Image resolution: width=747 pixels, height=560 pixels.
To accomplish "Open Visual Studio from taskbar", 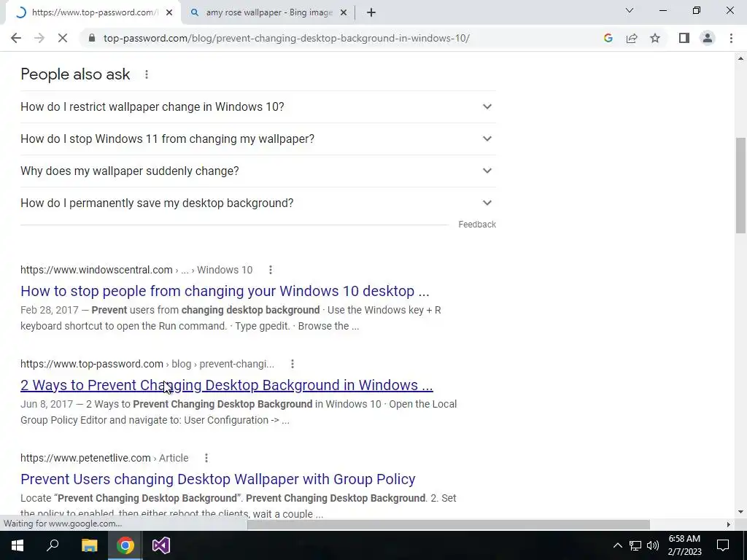I will point(161,545).
